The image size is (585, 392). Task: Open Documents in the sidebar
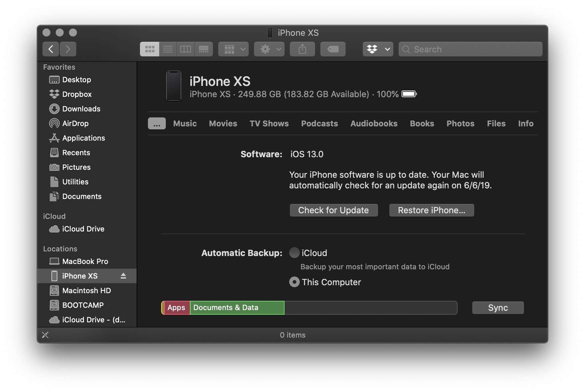[87, 196]
